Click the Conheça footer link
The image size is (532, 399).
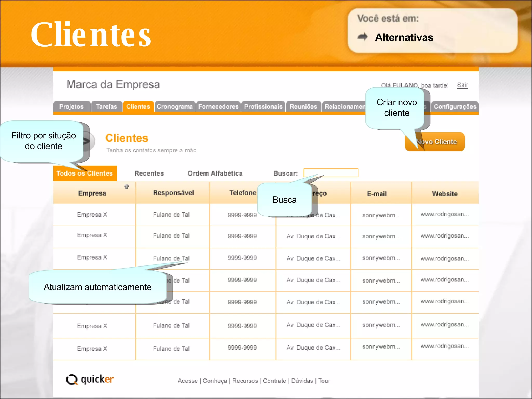click(x=215, y=381)
